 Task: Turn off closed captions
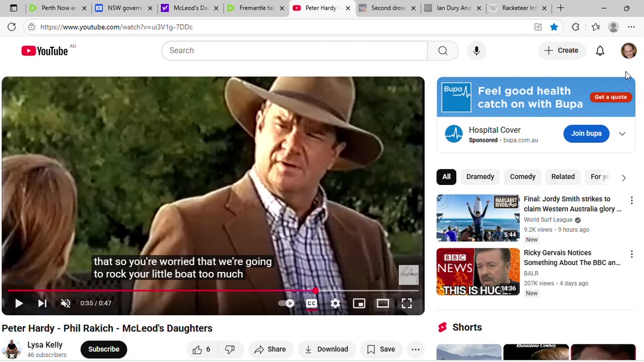click(x=311, y=303)
